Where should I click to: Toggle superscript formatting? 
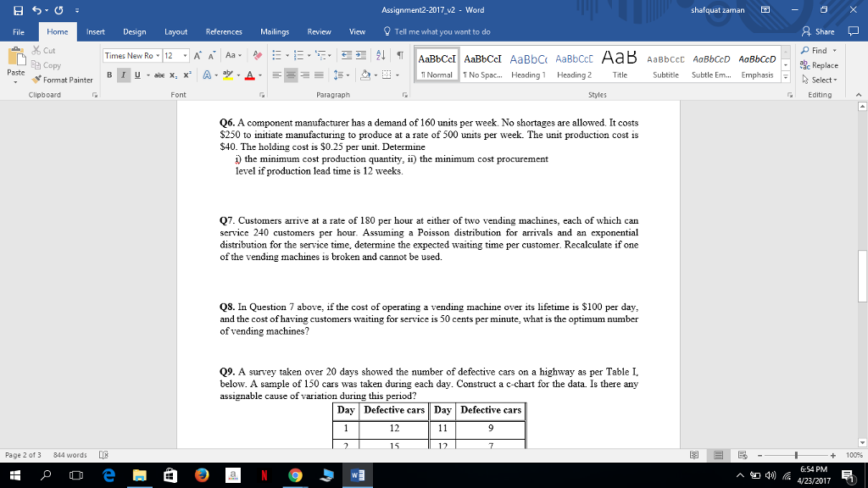point(186,75)
